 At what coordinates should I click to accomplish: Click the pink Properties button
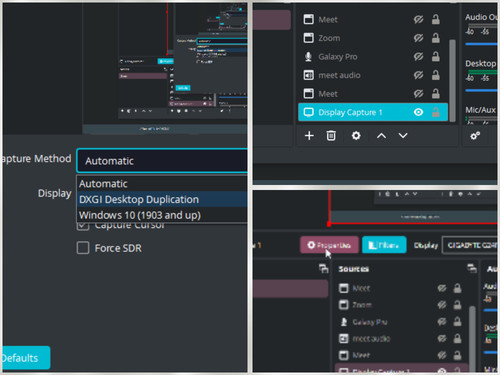pyautogui.click(x=329, y=245)
